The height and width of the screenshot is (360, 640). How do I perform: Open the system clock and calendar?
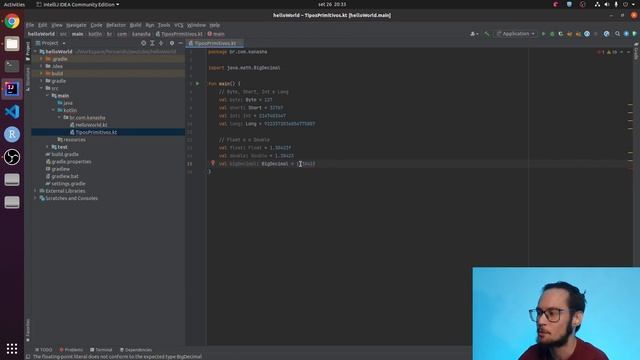click(x=332, y=4)
